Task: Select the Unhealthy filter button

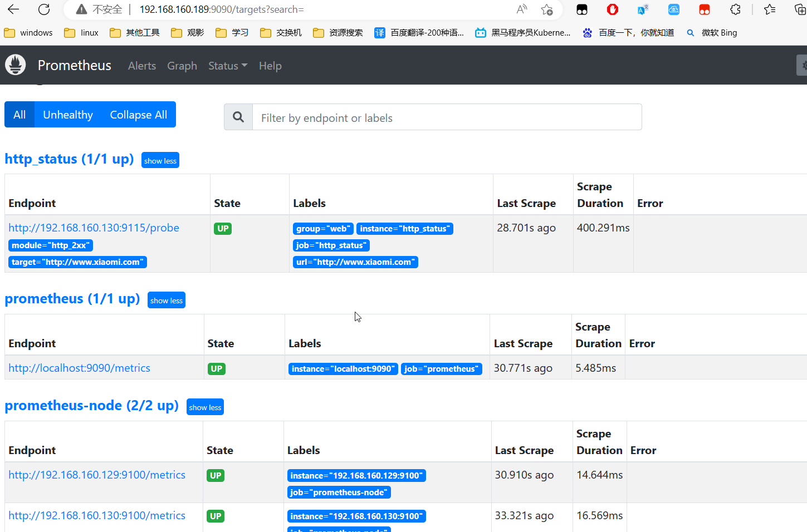Action: pyautogui.click(x=68, y=114)
